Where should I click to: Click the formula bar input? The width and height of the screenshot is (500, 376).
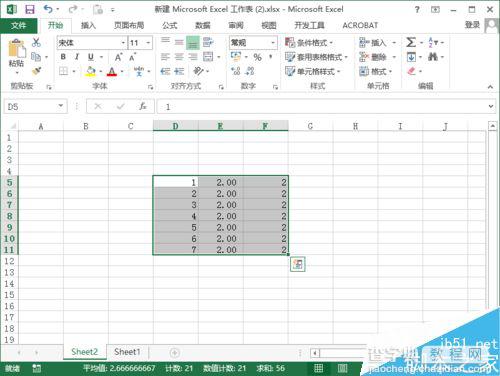(x=322, y=107)
